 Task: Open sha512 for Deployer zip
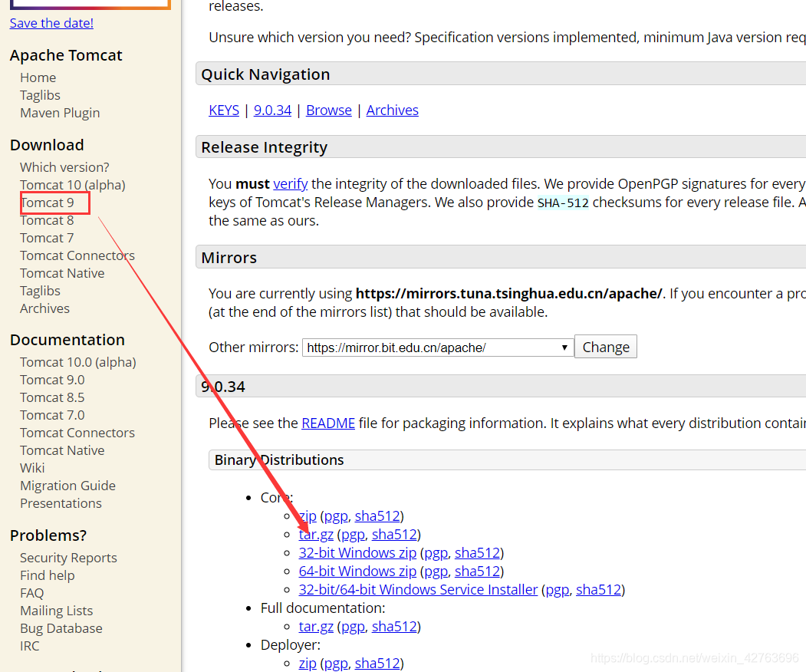[377, 664]
